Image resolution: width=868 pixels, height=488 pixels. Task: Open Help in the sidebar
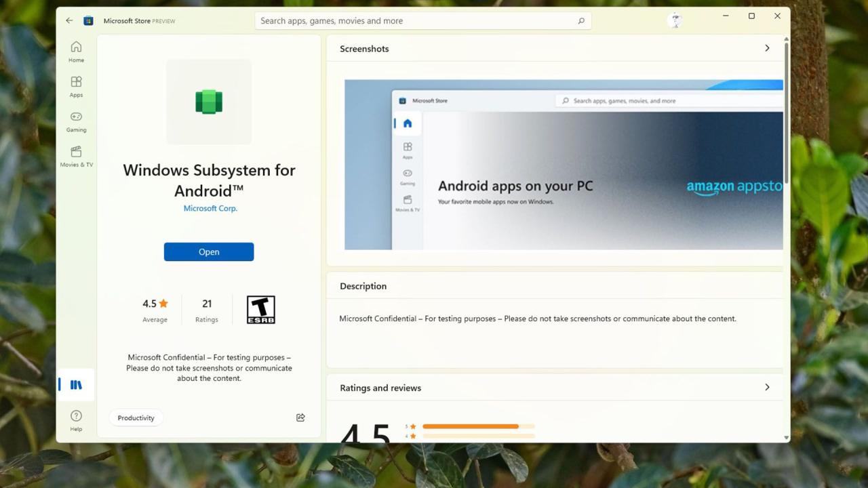(76, 420)
